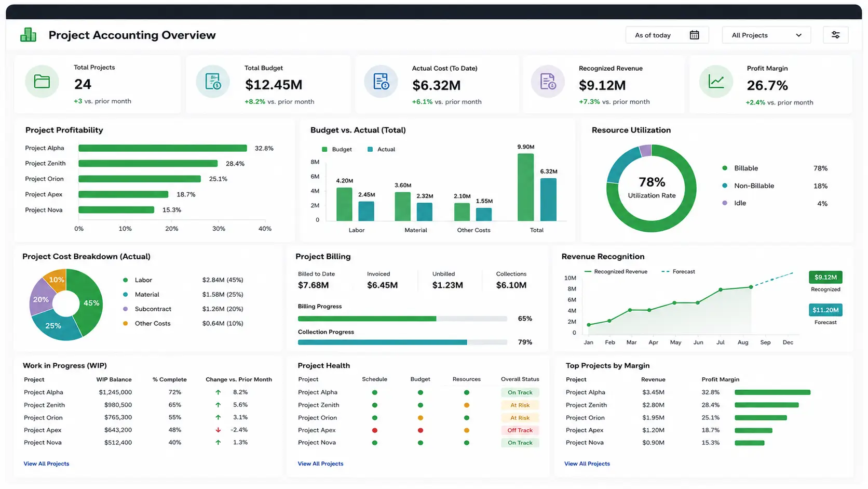Sort Top Projects by Profit Margin column
The height and width of the screenshot is (489, 868).
[721, 379]
